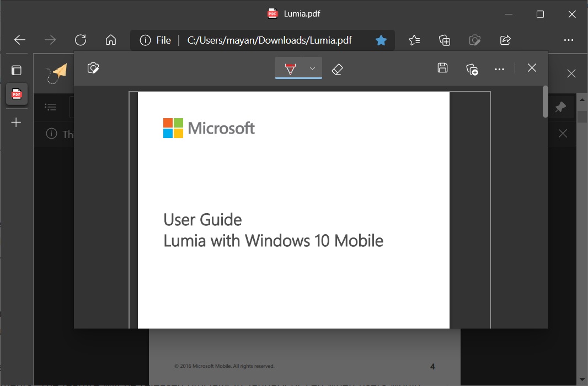Click the page scrollbar up arrow
Viewport: 588px width, 386px height.
click(582, 99)
